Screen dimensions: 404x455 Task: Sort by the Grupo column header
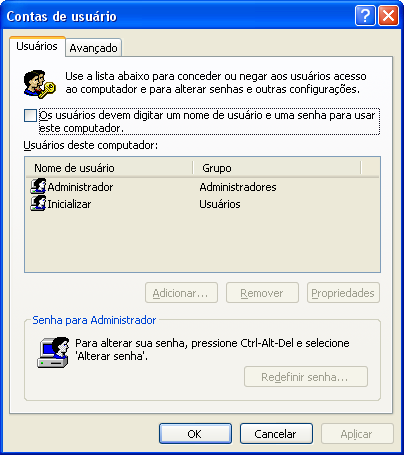pyautogui.click(x=277, y=168)
